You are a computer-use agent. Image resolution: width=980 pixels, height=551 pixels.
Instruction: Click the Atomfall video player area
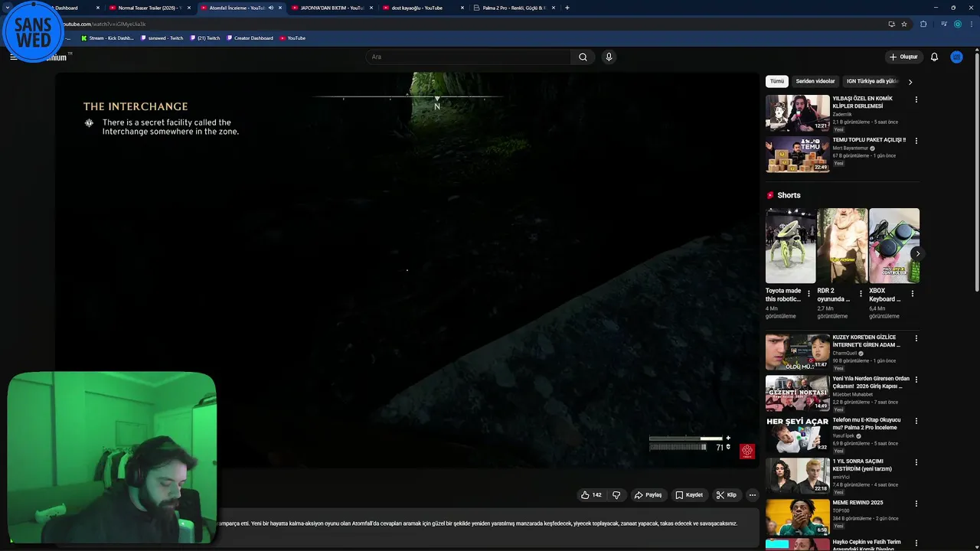[x=407, y=270]
